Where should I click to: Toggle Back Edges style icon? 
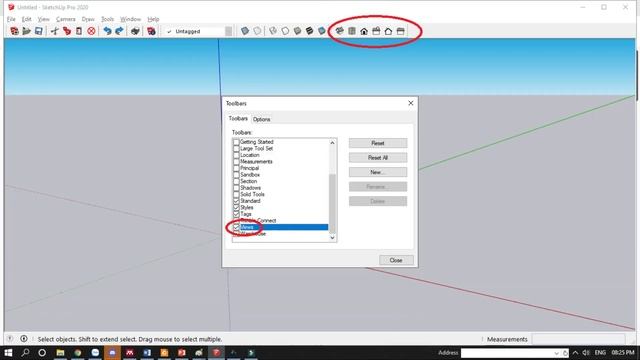[257, 31]
